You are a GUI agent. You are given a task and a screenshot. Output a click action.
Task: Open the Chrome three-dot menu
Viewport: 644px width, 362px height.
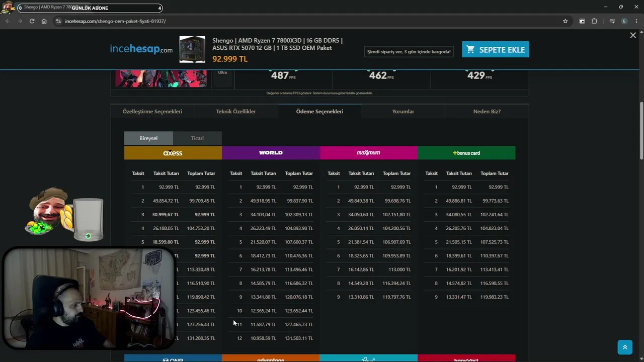coord(636,21)
